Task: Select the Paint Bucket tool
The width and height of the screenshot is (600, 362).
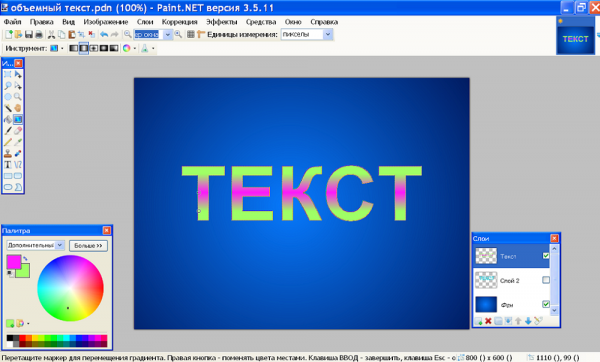Action: click(8, 119)
